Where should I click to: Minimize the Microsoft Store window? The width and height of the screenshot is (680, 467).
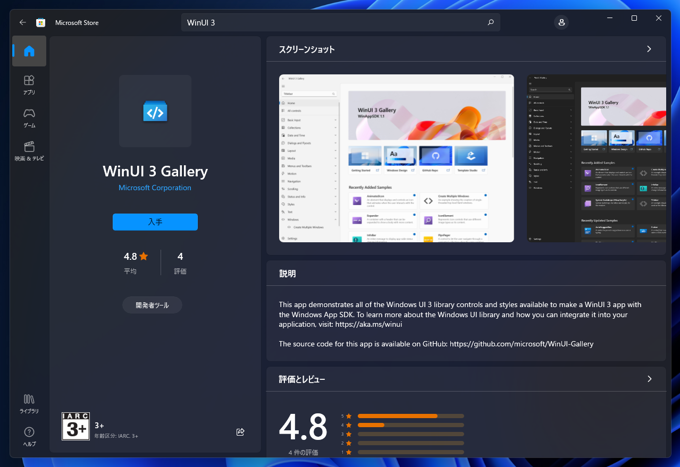tap(610, 18)
